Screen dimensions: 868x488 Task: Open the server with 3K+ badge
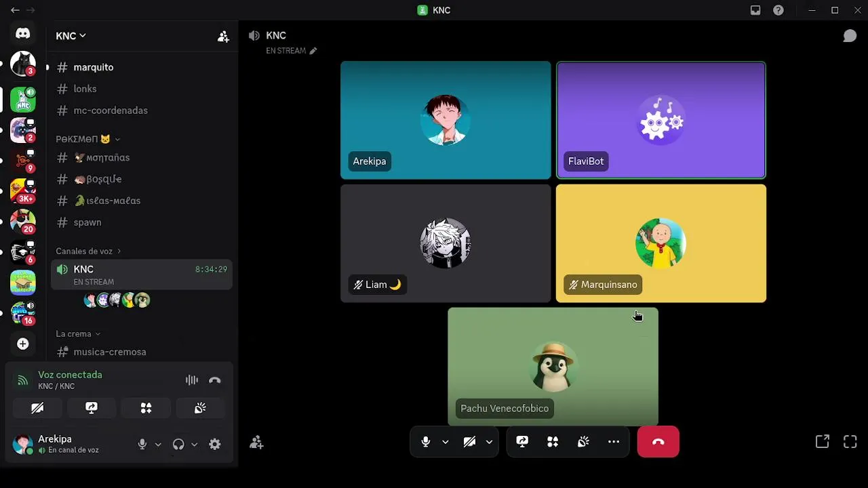click(22, 191)
